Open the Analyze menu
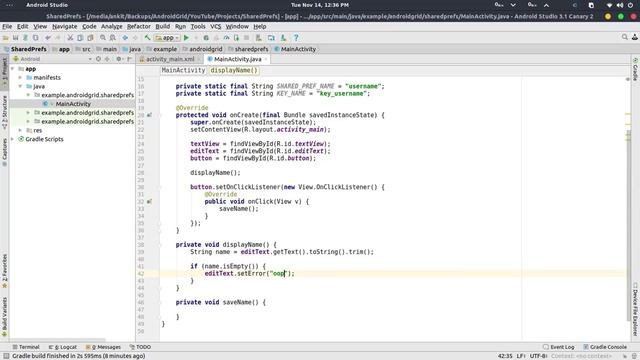The height and width of the screenshot is (360, 640). (111, 27)
